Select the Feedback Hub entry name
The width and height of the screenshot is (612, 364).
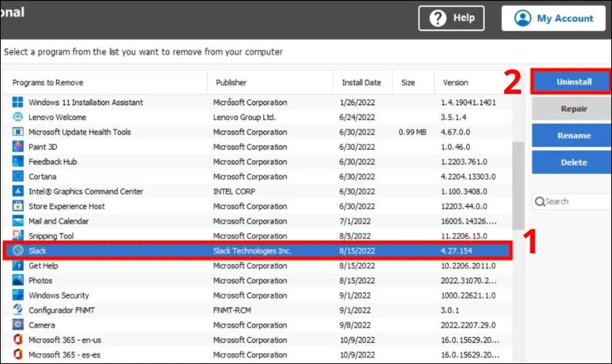pyautogui.click(x=52, y=162)
